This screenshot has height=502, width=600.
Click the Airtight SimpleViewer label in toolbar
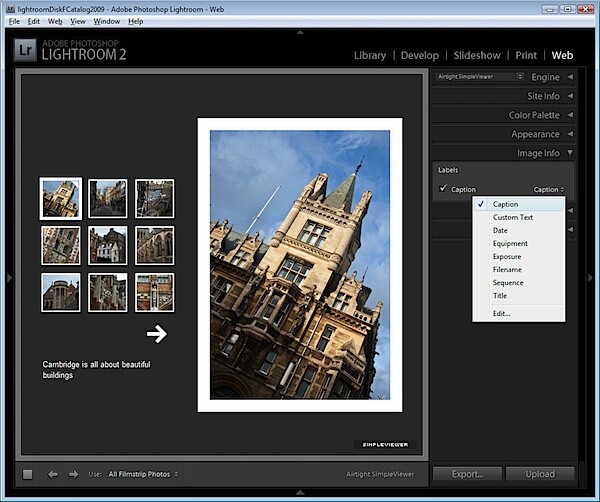[x=380, y=474]
